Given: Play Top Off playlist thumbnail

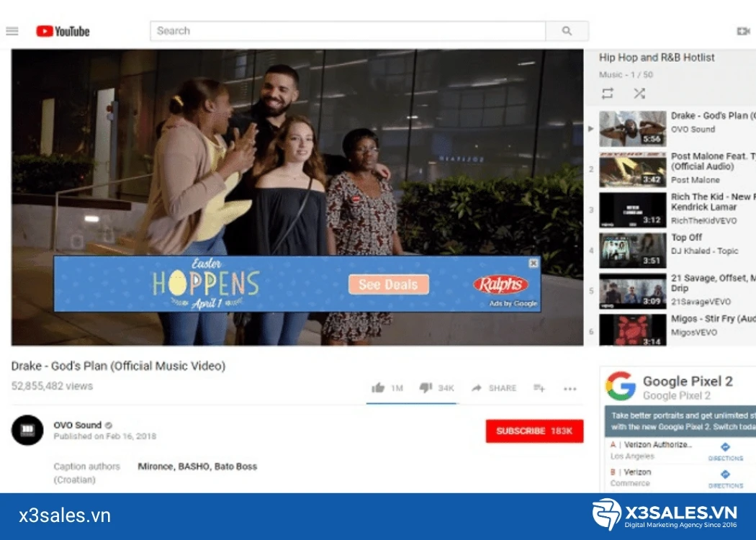Looking at the screenshot, I should [x=633, y=251].
